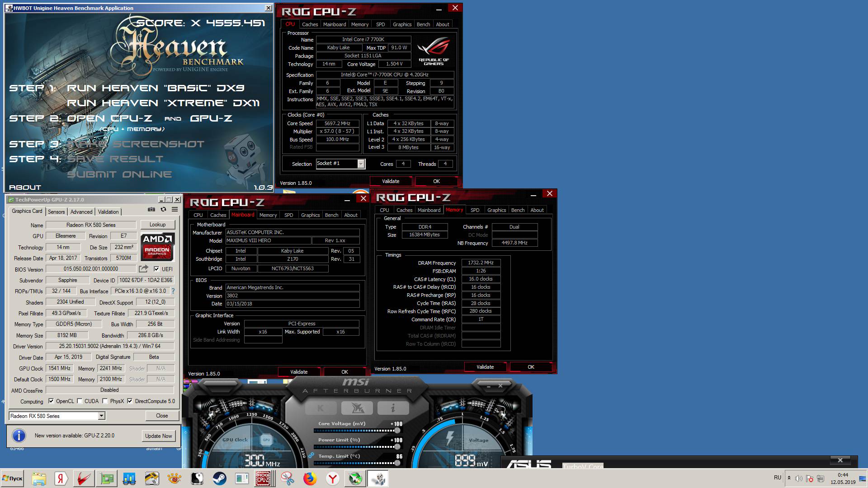The width and height of the screenshot is (868, 488).
Task: Toggle the CUDA checkbox
Action: [80, 401]
